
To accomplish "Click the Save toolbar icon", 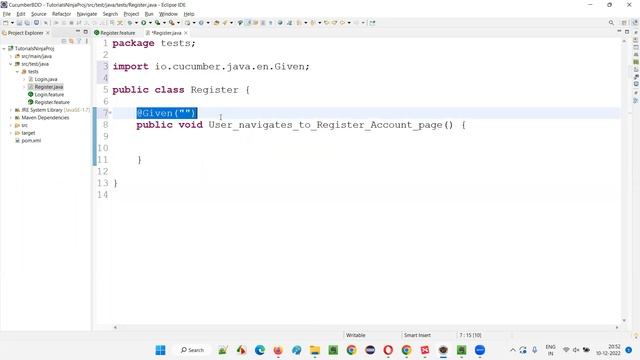I will [19, 23].
